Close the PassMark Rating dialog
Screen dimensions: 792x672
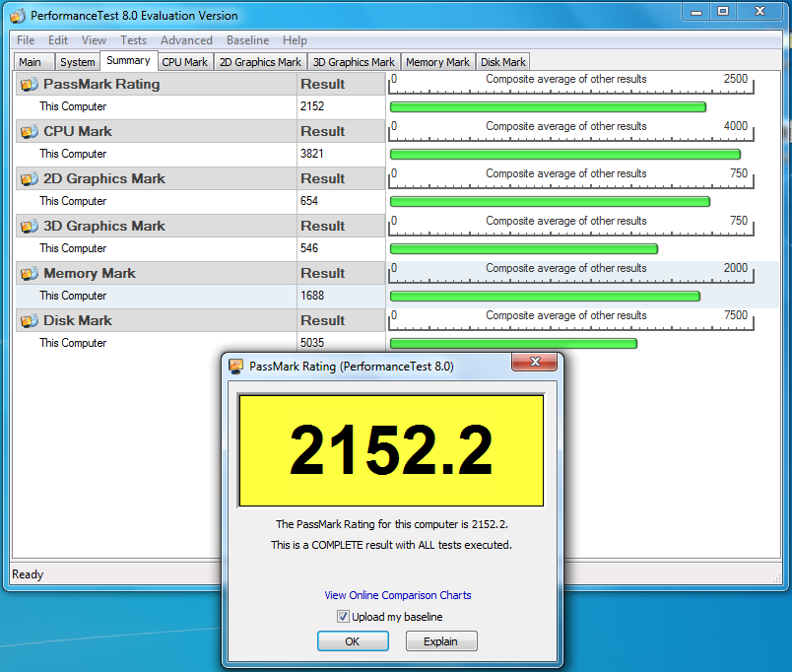[534, 362]
